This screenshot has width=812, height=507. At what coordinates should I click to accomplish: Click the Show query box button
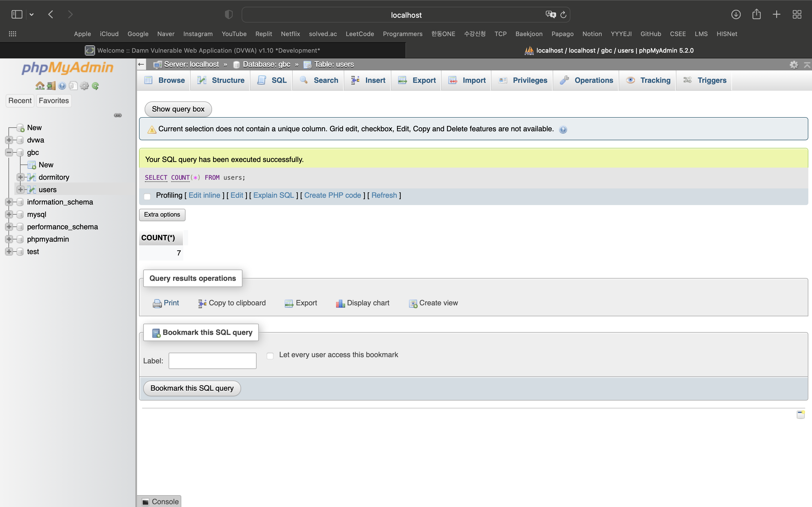178,109
